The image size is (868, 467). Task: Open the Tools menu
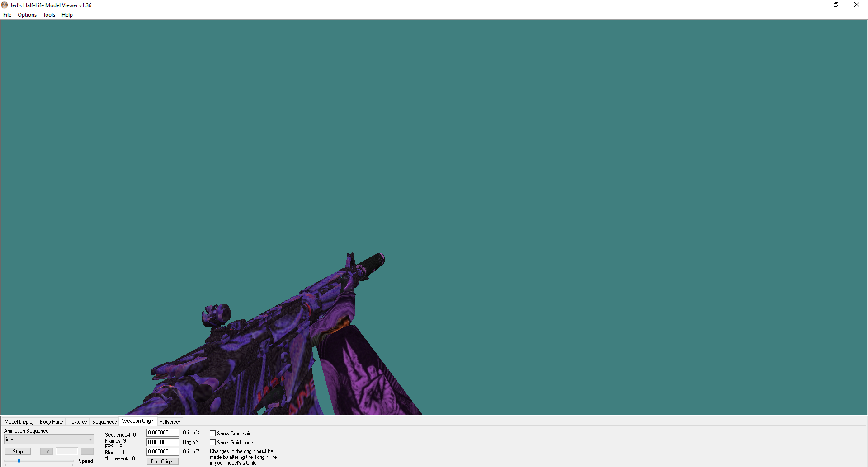49,15
